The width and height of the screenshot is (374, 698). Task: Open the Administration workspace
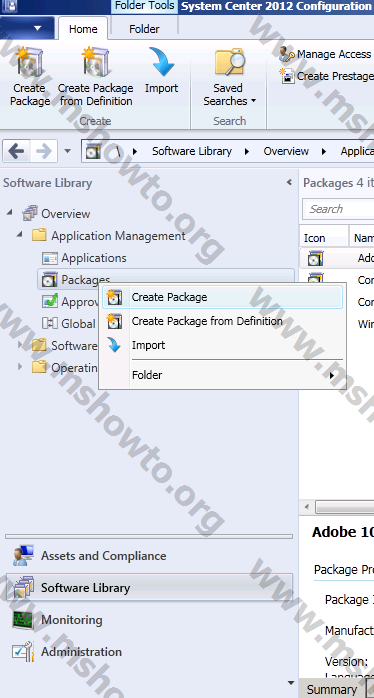(149, 651)
